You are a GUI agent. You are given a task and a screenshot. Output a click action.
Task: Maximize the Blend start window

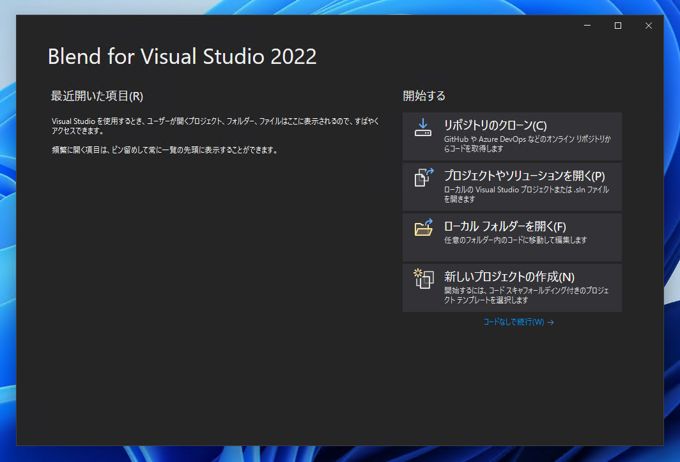(618, 26)
